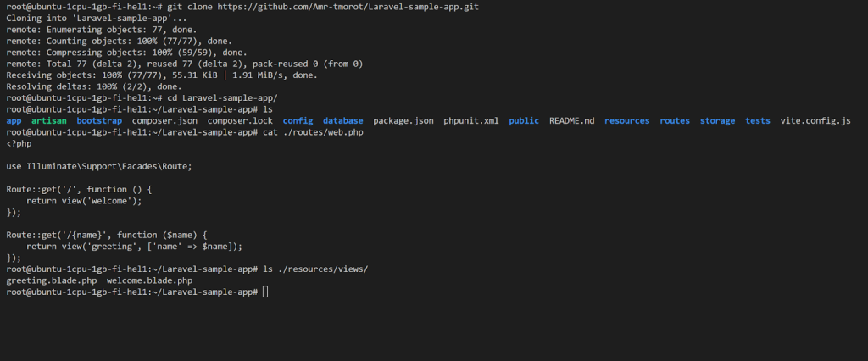
Task: Click the blue tests directory name
Action: 758,121
